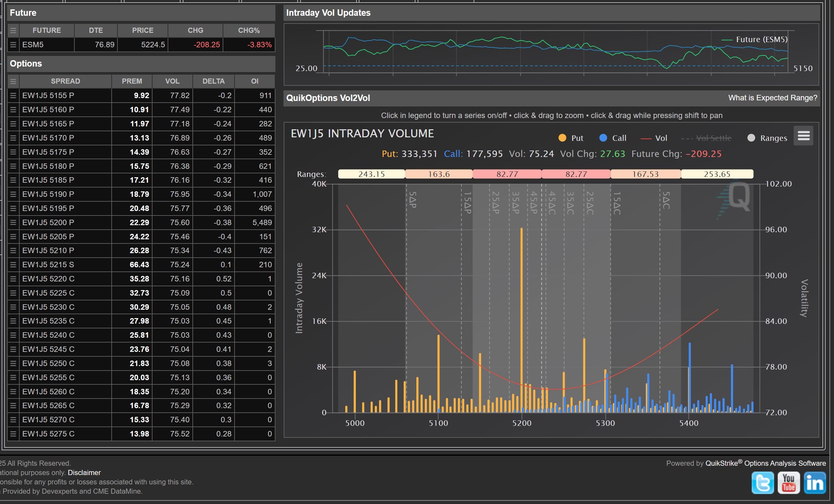The width and height of the screenshot is (834, 504).
Task: Click the tall blue call bar at 5400
Action: [x=690, y=378]
